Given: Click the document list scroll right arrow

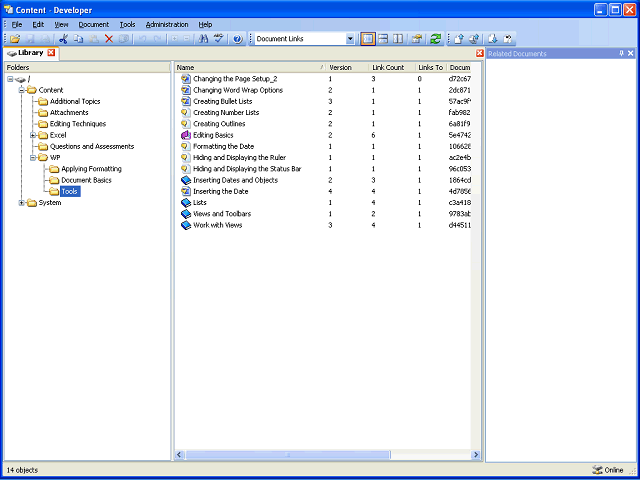Looking at the screenshot, I should point(476,455).
